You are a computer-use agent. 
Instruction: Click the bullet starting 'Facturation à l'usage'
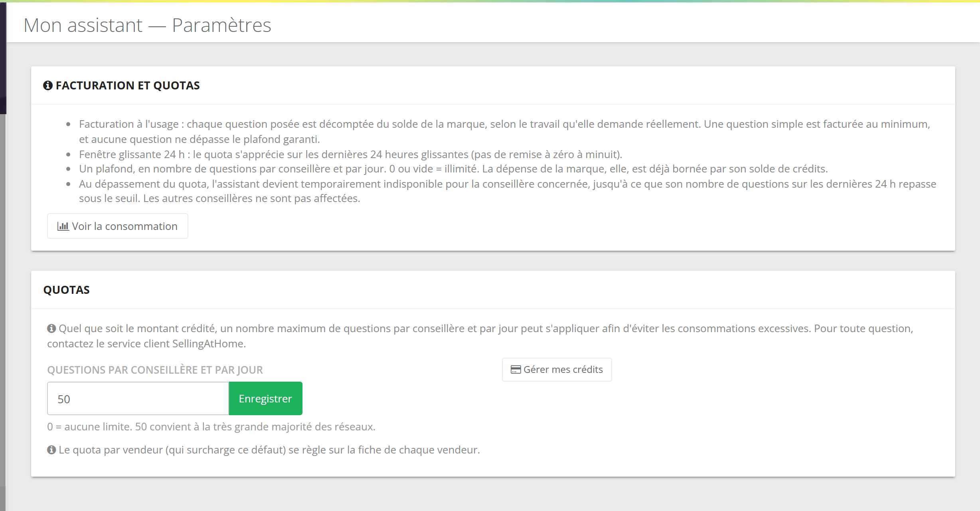click(x=504, y=132)
